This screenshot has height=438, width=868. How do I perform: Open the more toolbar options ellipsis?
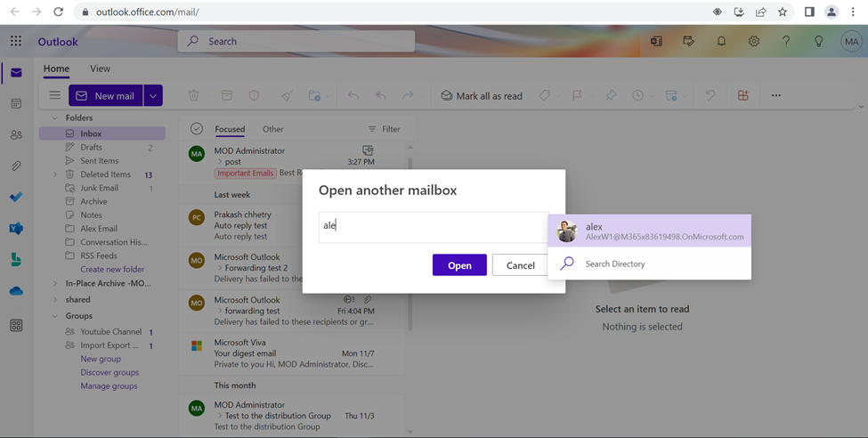[x=776, y=96]
